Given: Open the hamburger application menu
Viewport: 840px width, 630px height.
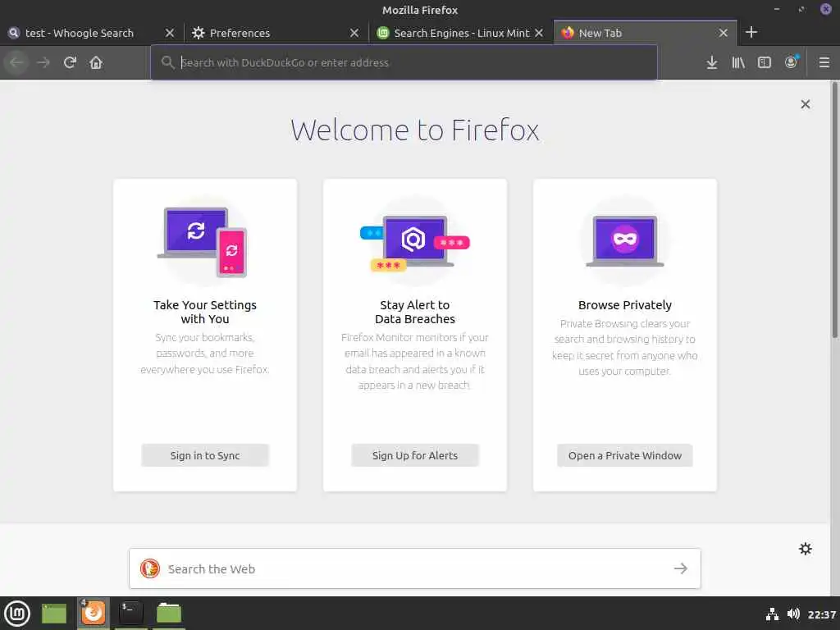Looking at the screenshot, I should click(824, 62).
